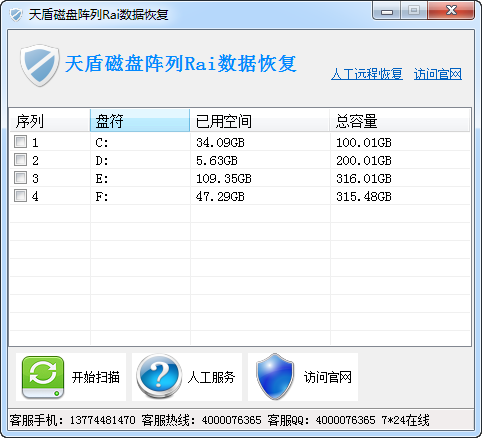Select the row with 315.48GB total capacity

tap(240, 196)
